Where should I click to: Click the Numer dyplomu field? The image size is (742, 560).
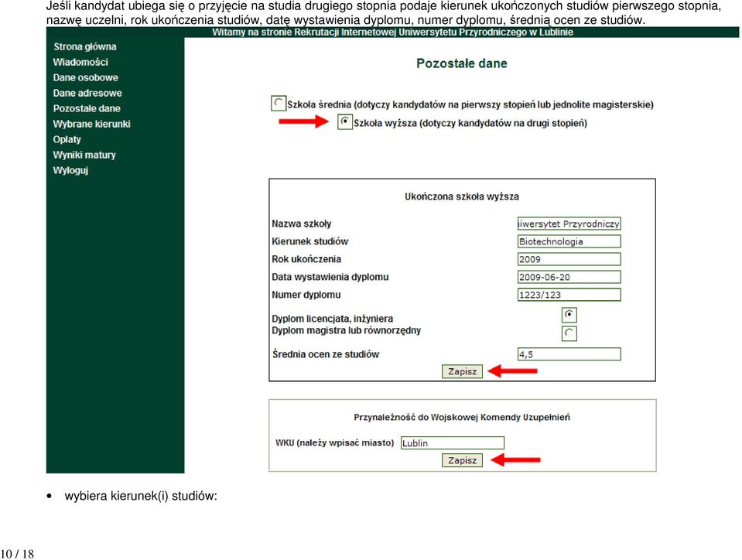point(569,295)
